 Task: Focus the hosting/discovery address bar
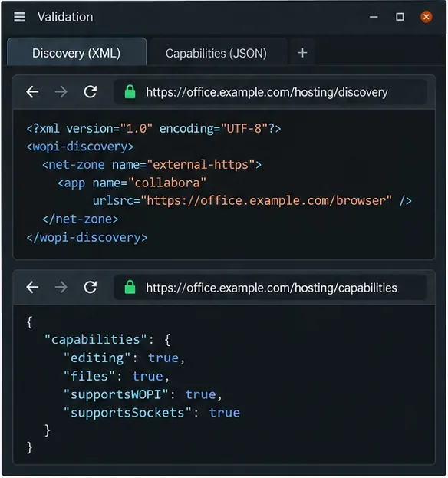[270, 92]
